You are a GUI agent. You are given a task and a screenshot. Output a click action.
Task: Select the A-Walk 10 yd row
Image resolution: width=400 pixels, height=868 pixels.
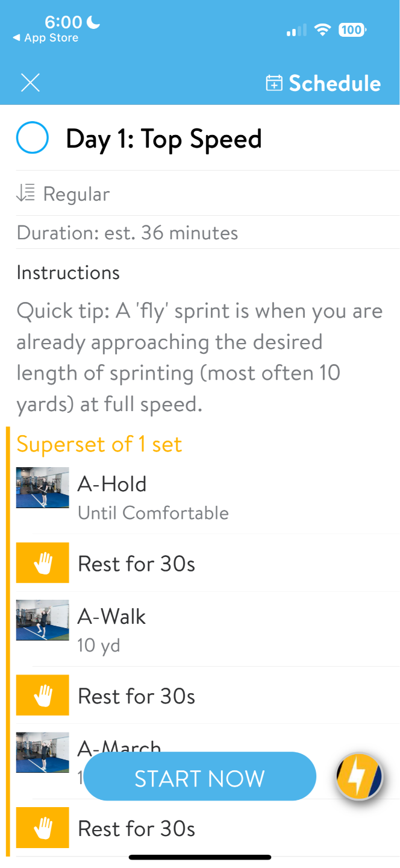[x=208, y=629]
